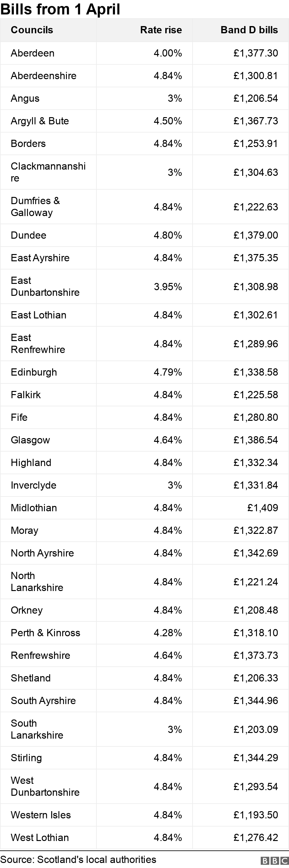This screenshot has width=289, height=868.
Task: Click the BBC logo
Action: click(x=274, y=861)
